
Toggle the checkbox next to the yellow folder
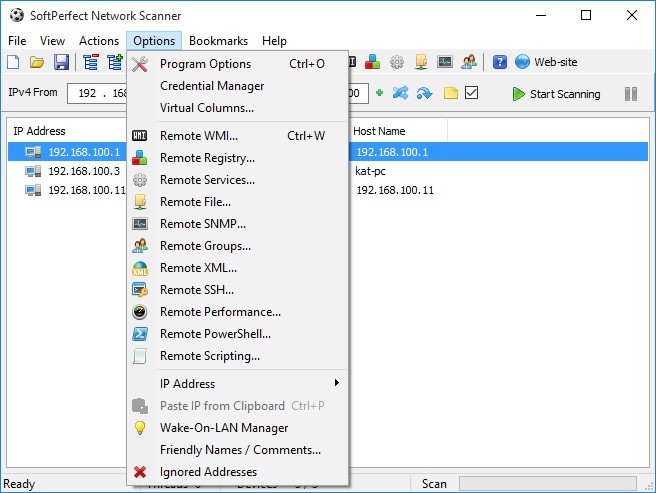click(472, 92)
